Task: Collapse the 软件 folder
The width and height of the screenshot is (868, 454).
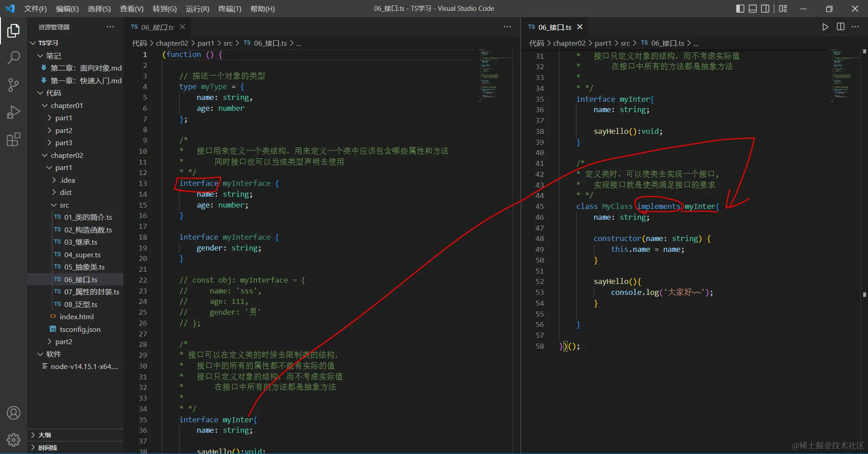Action: click(75, 354)
